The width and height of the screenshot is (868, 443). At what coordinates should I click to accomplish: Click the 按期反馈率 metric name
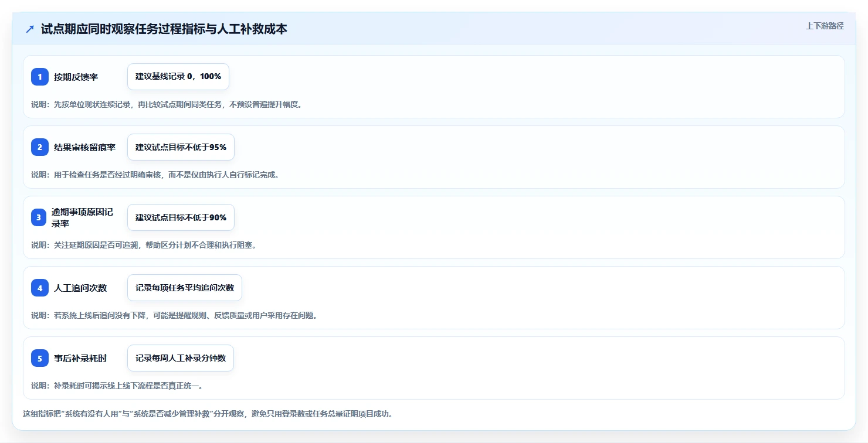(x=76, y=77)
